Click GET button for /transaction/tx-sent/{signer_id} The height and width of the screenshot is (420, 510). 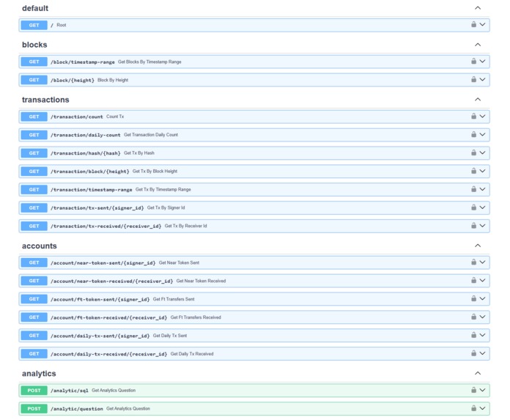click(34, 207)
